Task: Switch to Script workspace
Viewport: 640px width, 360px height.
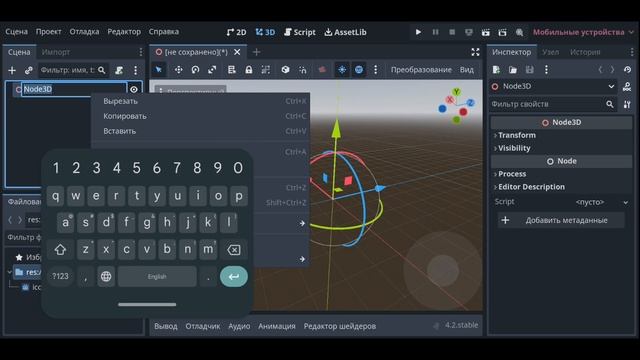Action: (300, 32)
